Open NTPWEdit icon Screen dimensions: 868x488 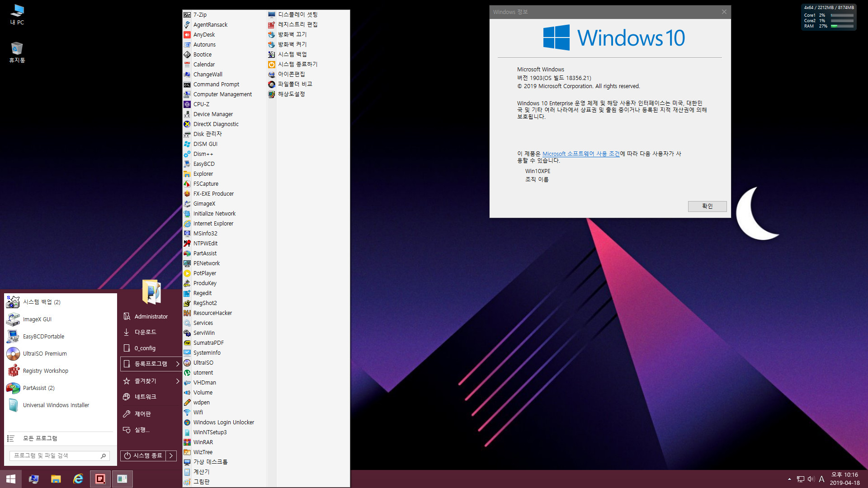click(x=187, y=244)
